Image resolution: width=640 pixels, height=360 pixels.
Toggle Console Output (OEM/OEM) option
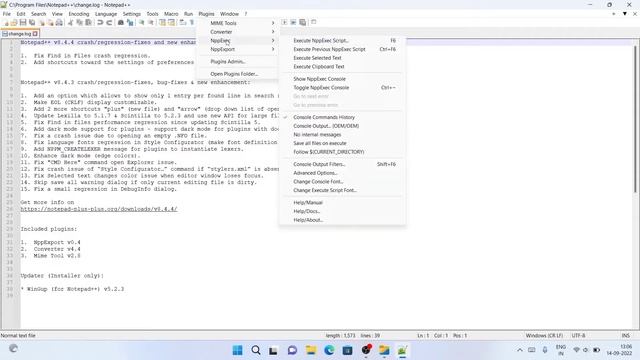click(x=342, y=126)
